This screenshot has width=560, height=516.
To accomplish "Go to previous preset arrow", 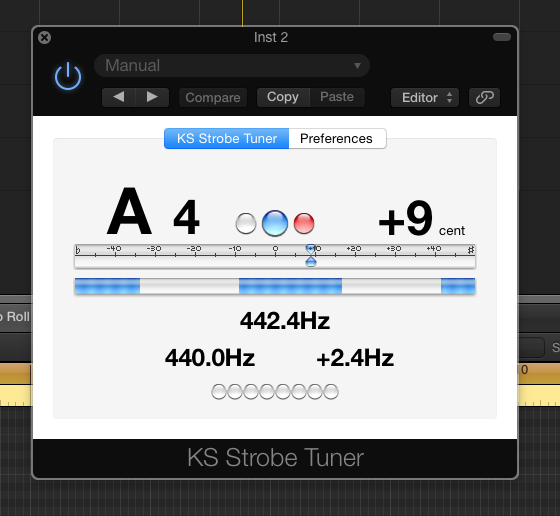I will [119, 97].
